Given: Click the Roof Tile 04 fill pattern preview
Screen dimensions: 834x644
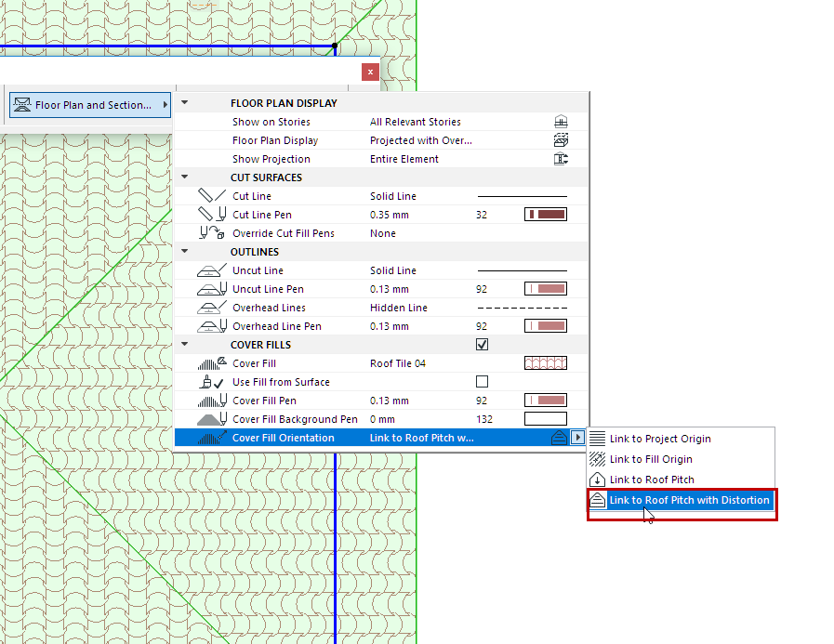Looking at the screenshot, I should pos(546,363).
